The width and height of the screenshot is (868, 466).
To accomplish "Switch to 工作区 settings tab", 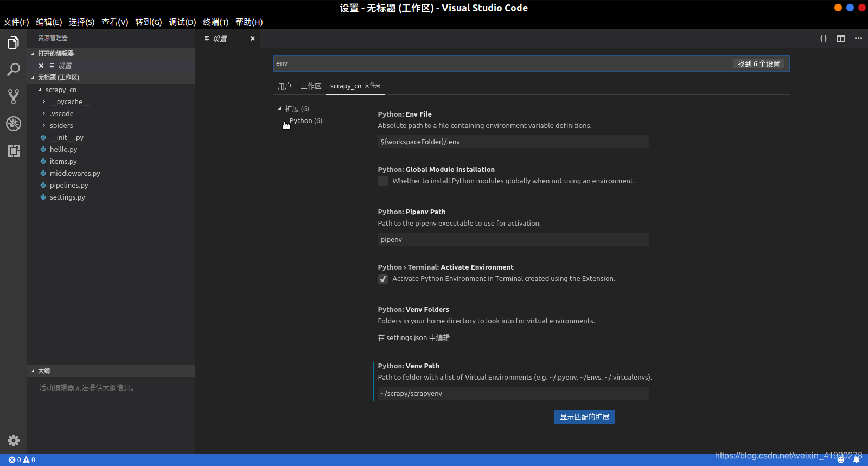I will tap(311, 86).
